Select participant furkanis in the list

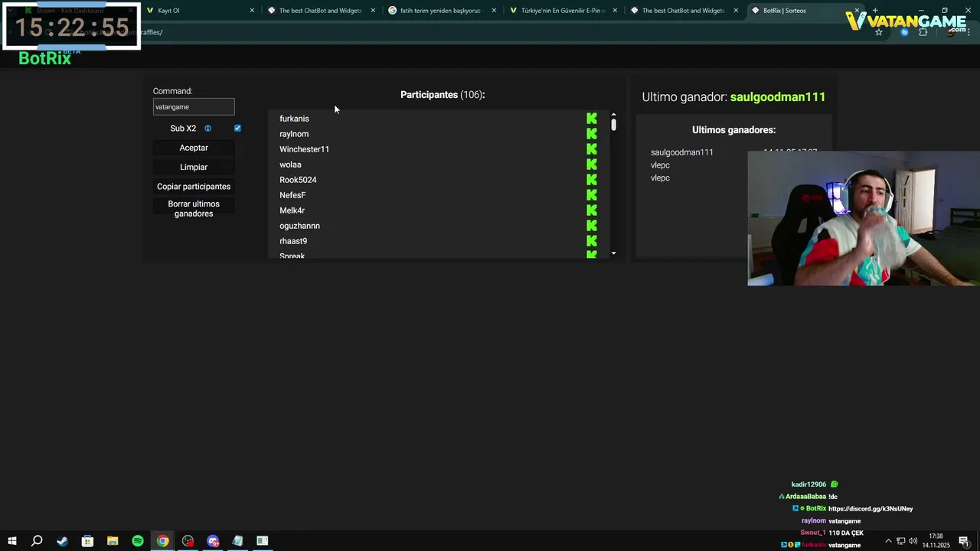pos(294,119)
